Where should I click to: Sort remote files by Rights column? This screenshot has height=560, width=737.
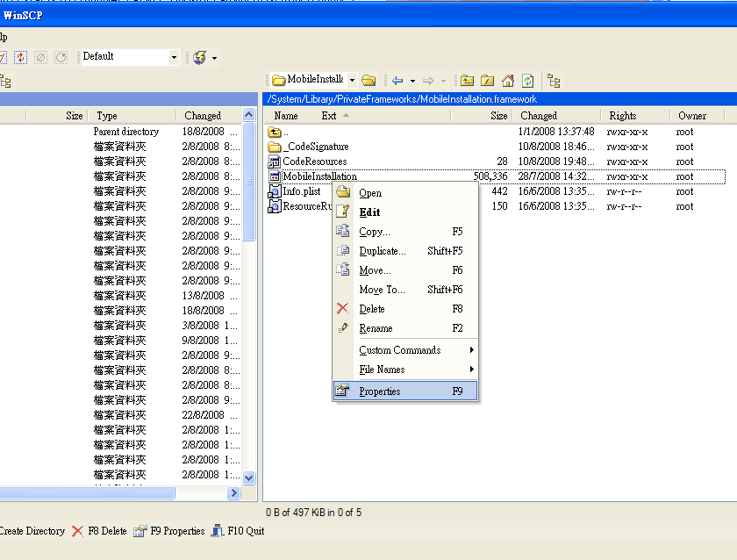click(622, 116)
